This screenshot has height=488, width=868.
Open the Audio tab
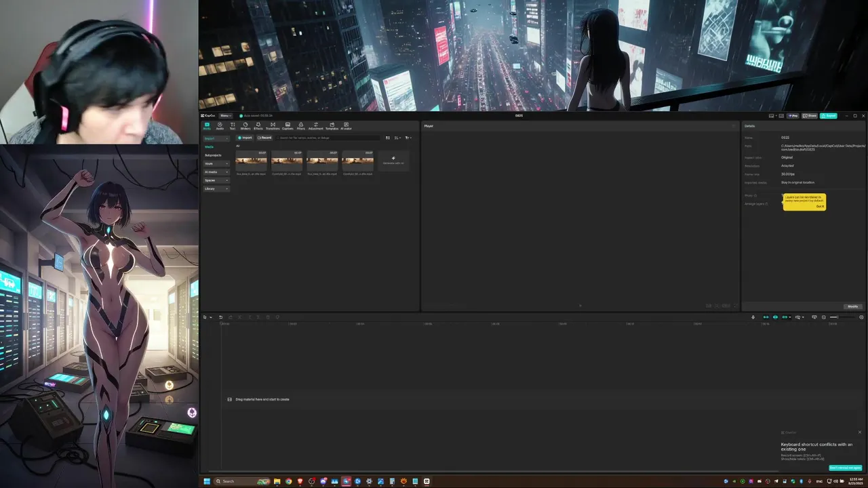click(220, 126)
